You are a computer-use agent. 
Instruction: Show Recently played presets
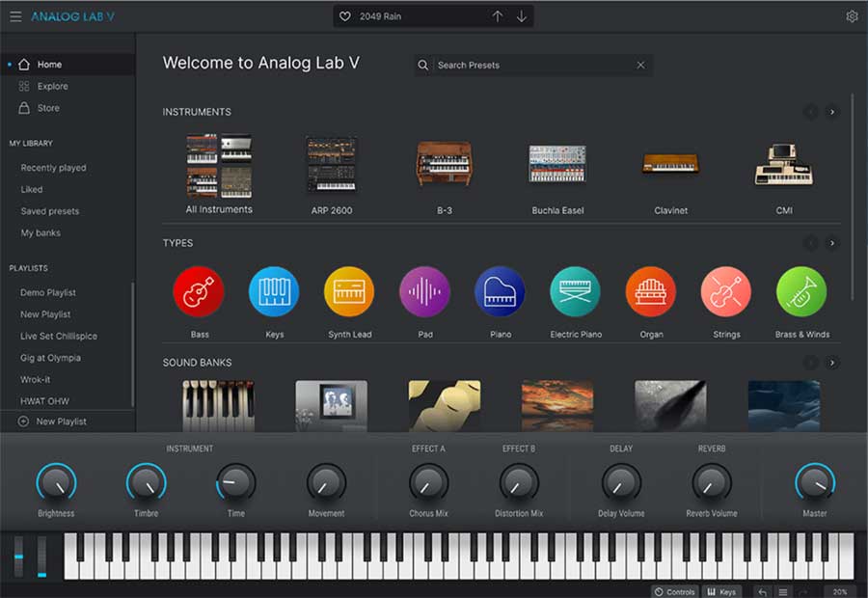(53, 167)
